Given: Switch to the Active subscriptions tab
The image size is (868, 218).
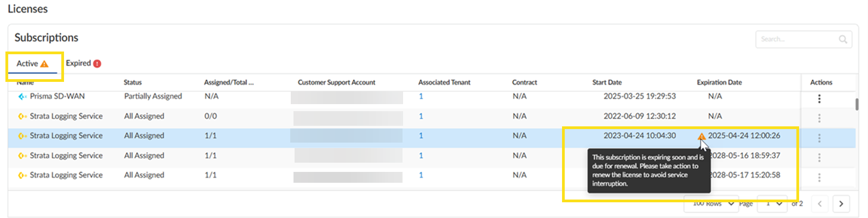Looking at the screenshot, I should coord(31,63).
